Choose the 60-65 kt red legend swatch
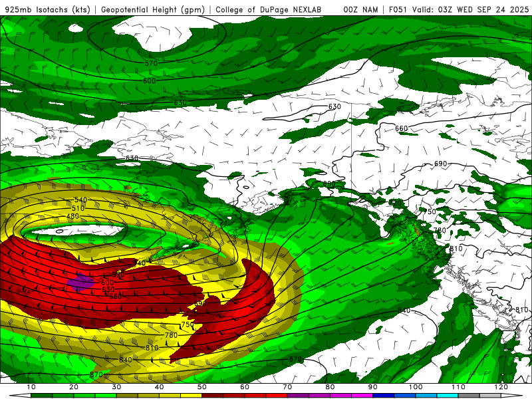This screenshot has height=399, width=532. click(255, 396)
